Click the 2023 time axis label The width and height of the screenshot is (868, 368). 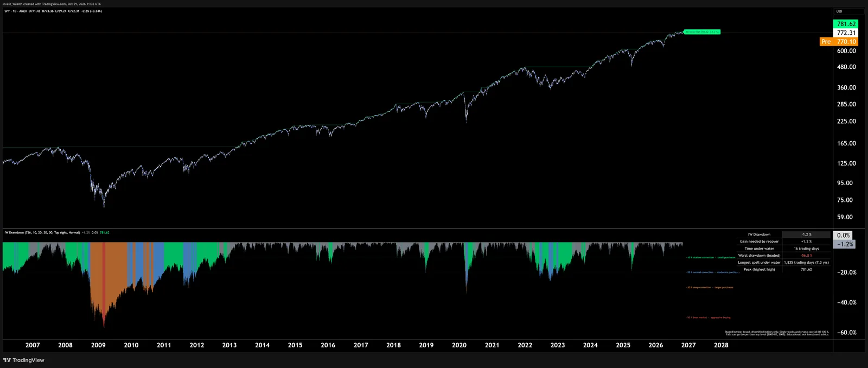(x=558, y=345)
